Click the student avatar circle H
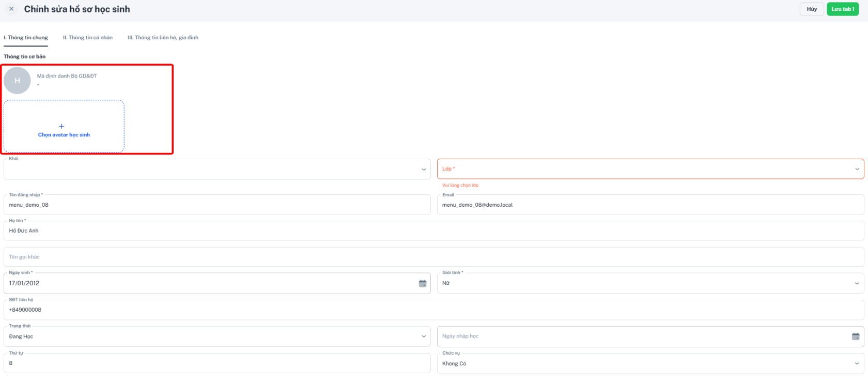 (17, 81)
